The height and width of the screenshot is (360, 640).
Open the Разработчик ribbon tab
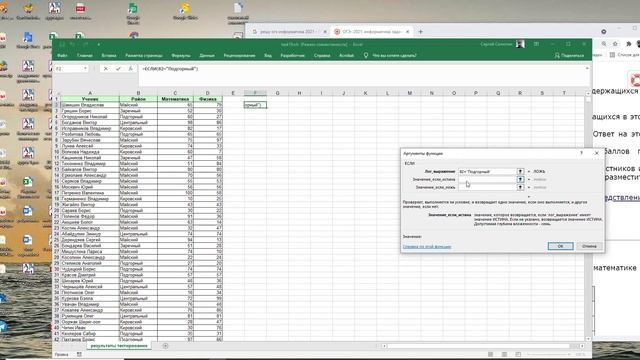point(293,56)
